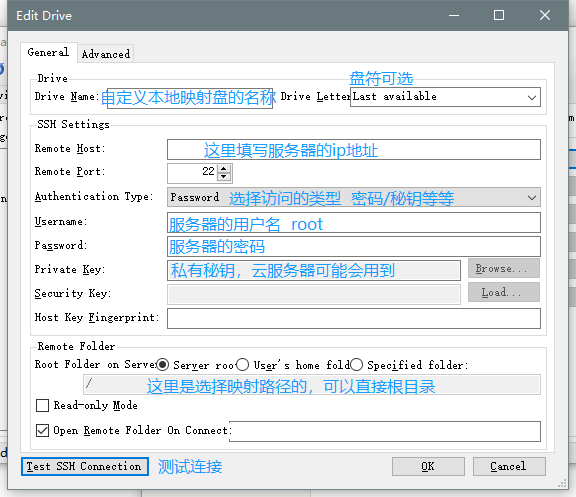The width and height of the screenshot is (576, 497).
Task: Enable Read-only Mode checkbox
Action: tap(42, 406)
